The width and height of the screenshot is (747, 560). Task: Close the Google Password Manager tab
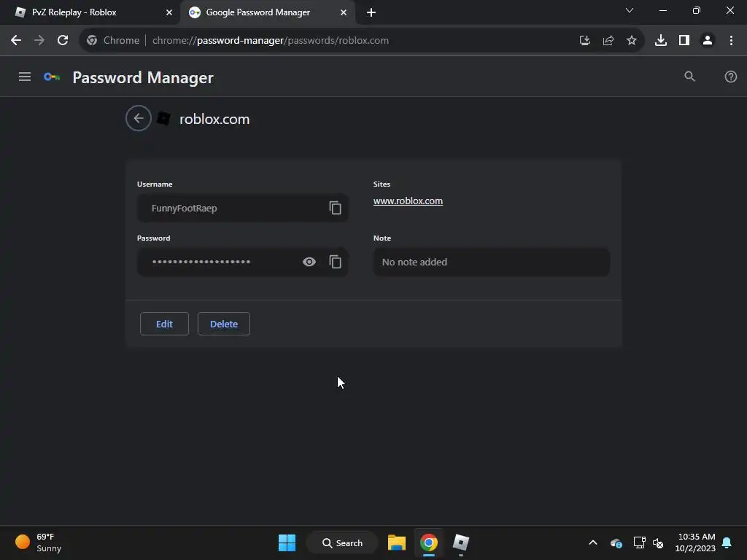click(344, 12)
